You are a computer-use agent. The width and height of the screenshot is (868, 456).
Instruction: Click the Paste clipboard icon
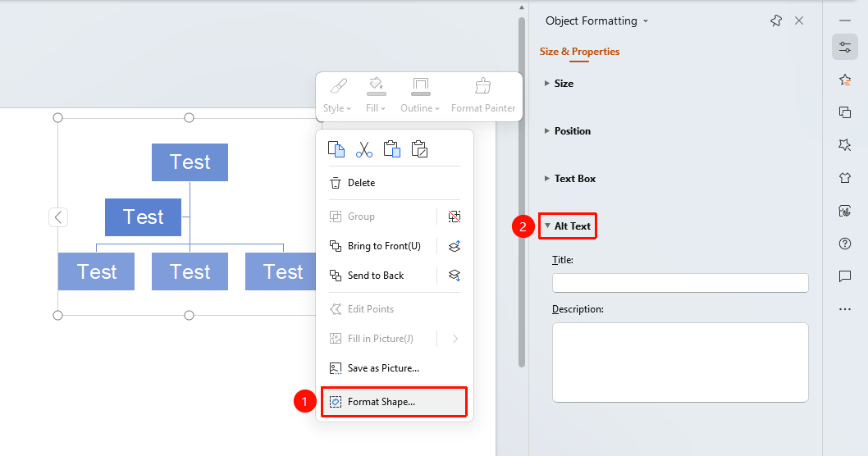[x=392, y=149]
